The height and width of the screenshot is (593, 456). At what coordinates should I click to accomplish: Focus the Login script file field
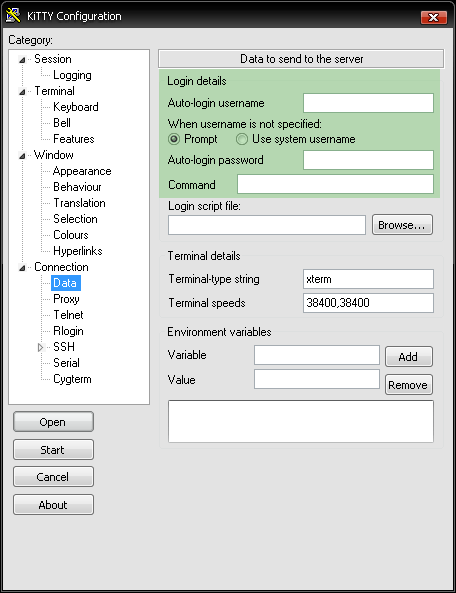[267, 225]
